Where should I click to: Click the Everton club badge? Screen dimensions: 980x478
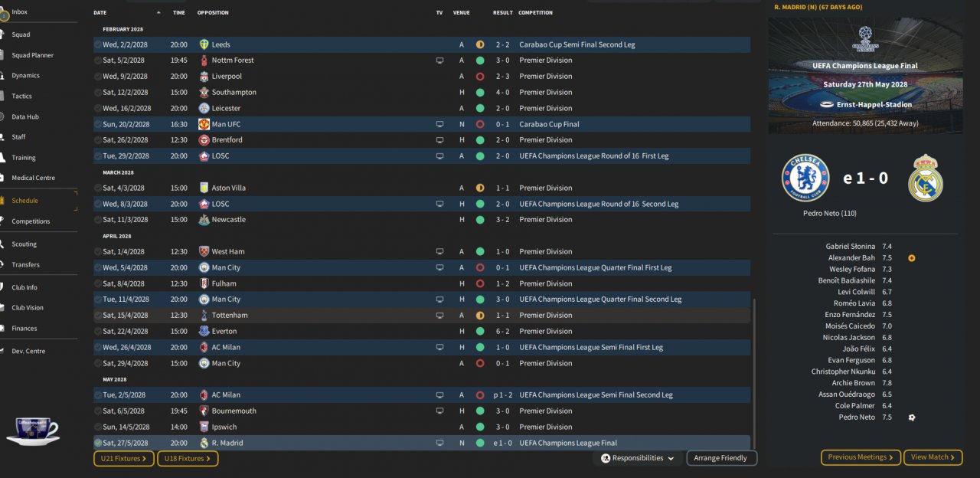[x=204, y=332]
